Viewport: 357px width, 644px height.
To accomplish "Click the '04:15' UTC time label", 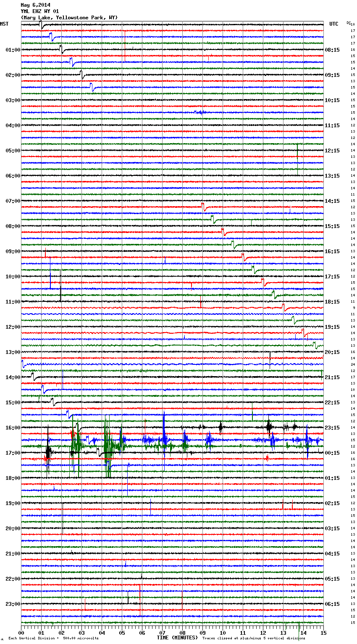I will (x=332, y=554).
